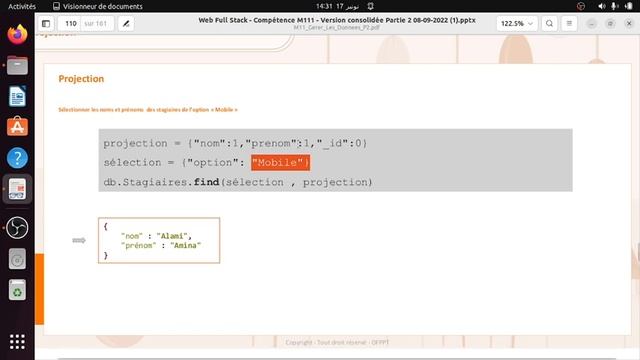Toggle the side panel button
This screenshot has height=360, width=640.
coord(46,24)
